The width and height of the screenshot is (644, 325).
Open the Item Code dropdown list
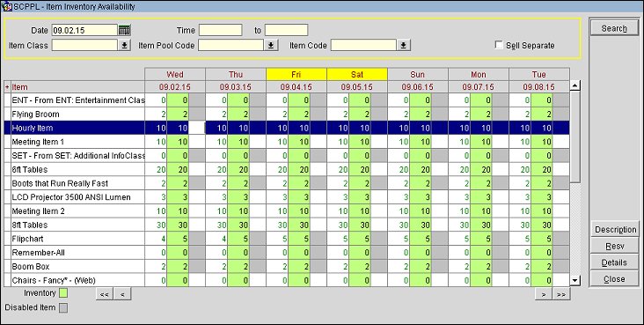click(x=403, y=45)
